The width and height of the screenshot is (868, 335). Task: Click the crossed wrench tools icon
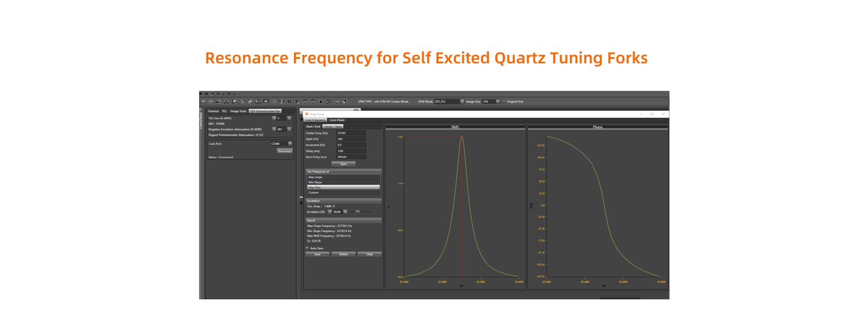(329, 101)
